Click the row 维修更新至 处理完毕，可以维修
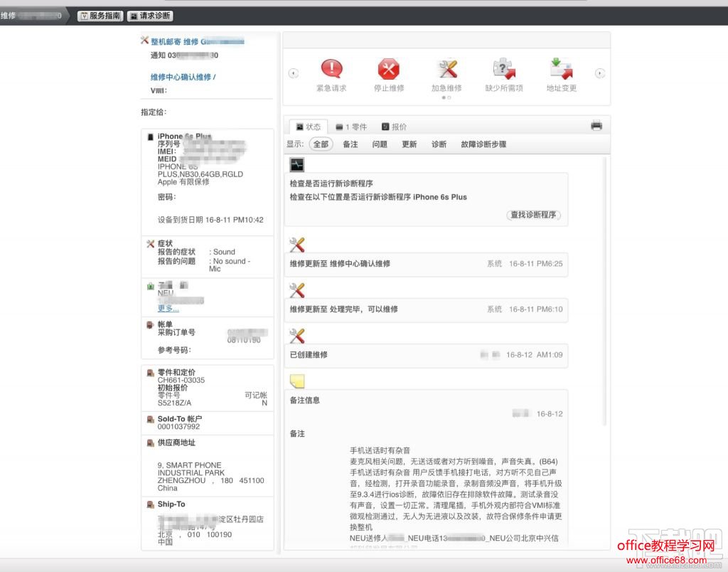728x572 pixels. click(426, 309)
